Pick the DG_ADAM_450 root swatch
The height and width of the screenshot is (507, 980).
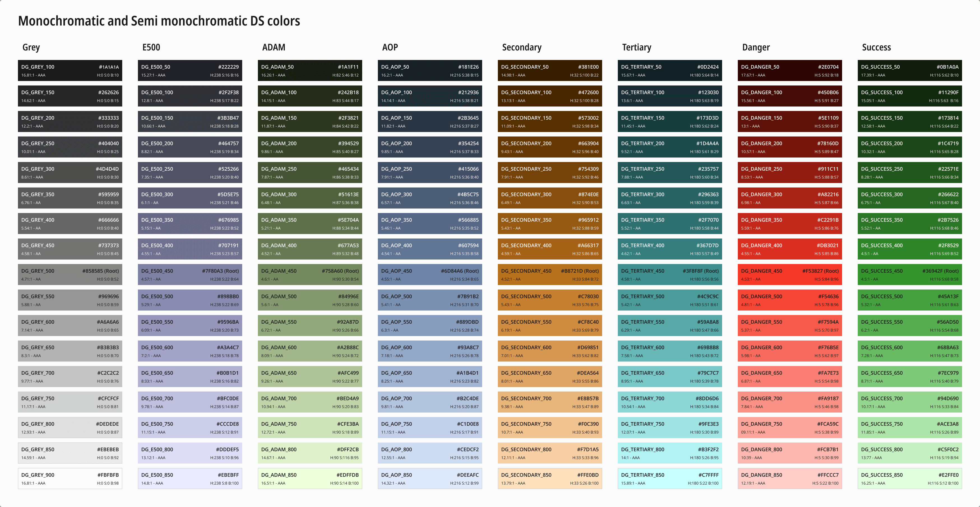point(310,275)
